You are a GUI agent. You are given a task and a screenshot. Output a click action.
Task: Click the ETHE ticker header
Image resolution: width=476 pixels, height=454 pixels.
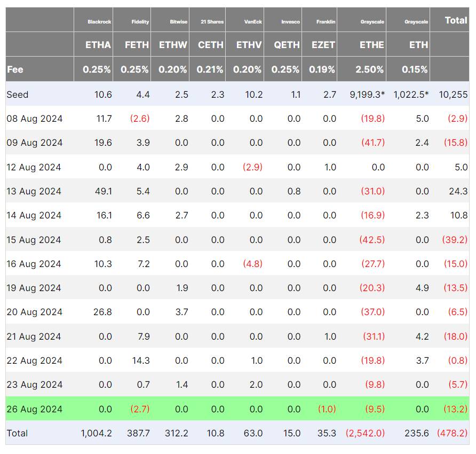[372, 45]
